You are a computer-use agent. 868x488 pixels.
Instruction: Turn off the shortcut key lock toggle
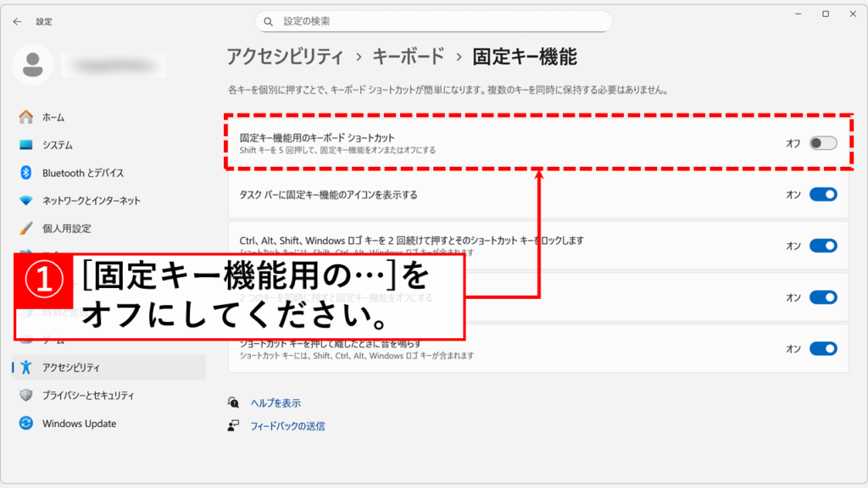click(x=822, y=246)
